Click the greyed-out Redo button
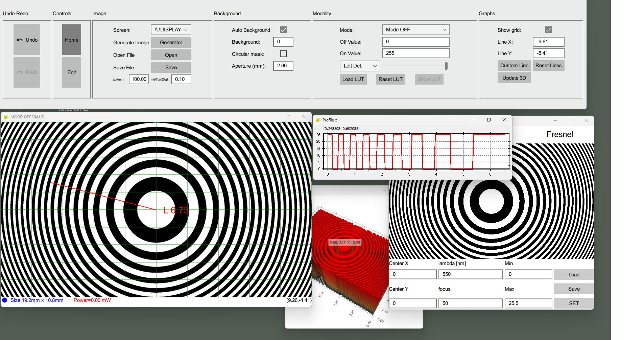The width and height of the screenshot is (644, 340). pos(27,72)
